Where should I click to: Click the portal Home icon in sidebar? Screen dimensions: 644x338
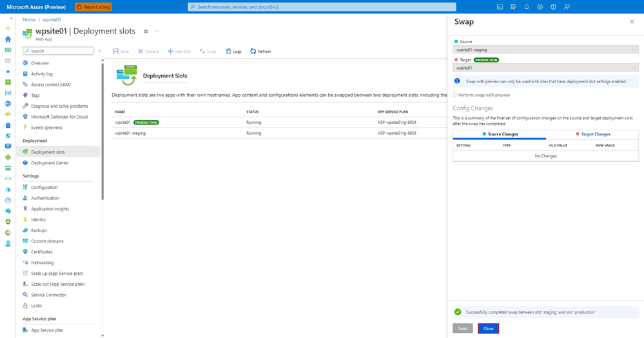8,39
